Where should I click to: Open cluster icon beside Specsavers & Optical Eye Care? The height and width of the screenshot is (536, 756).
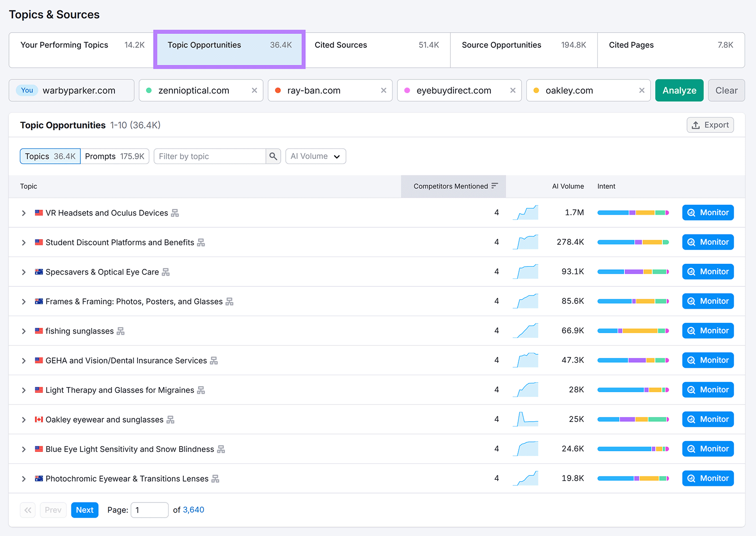[x=165, y=272]
